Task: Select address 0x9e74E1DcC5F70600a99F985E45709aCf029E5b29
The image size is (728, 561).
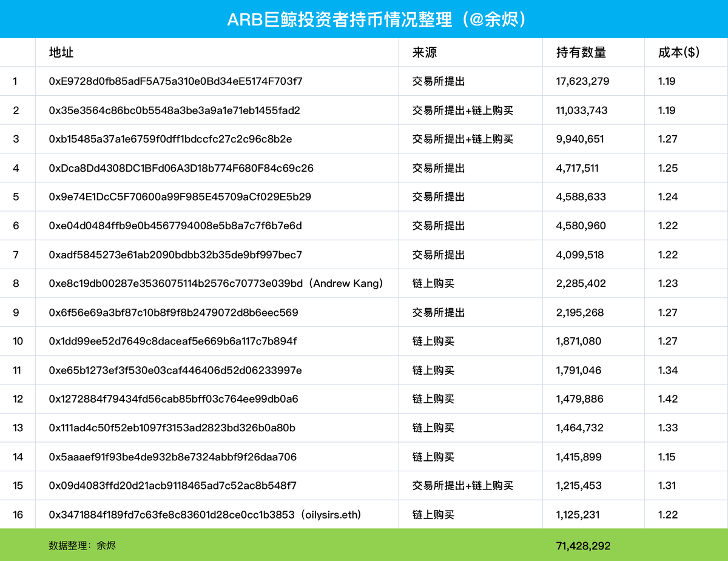Action: 180,197
